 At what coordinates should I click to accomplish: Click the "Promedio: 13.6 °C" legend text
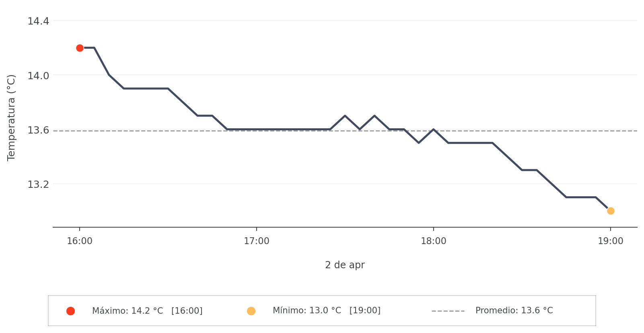coord(514,310)
